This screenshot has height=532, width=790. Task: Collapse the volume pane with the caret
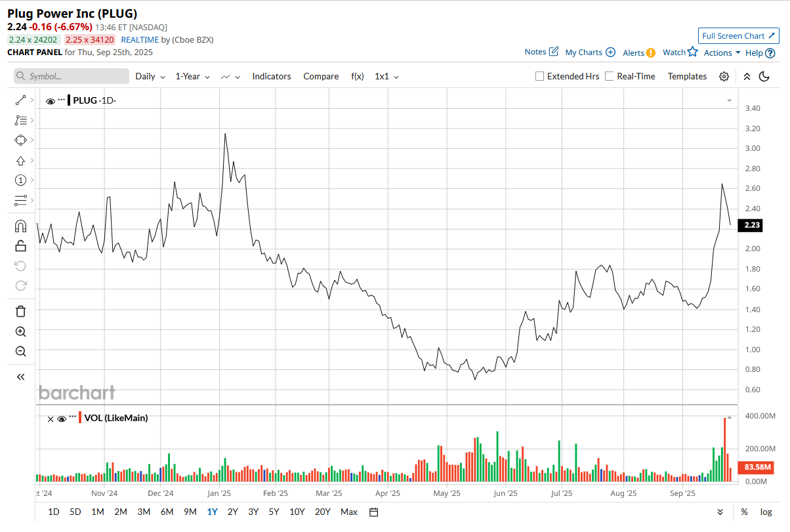click(729, 417)
